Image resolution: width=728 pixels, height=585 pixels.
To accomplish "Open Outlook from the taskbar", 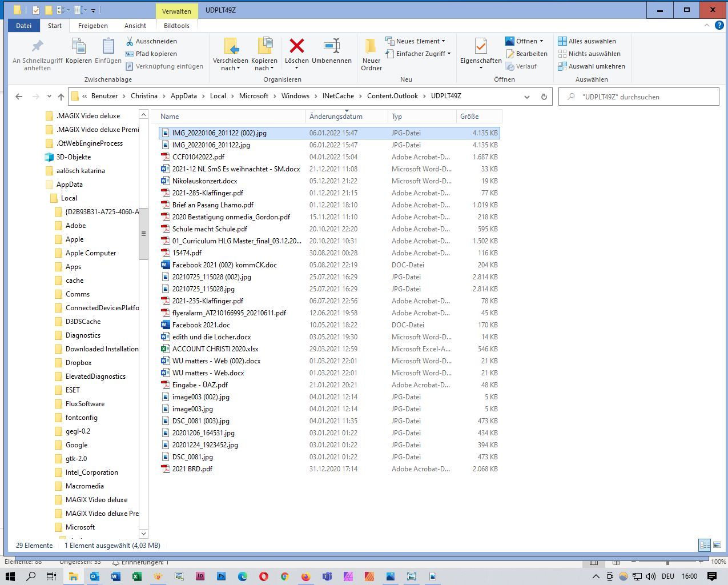I will tap(94, 576).
